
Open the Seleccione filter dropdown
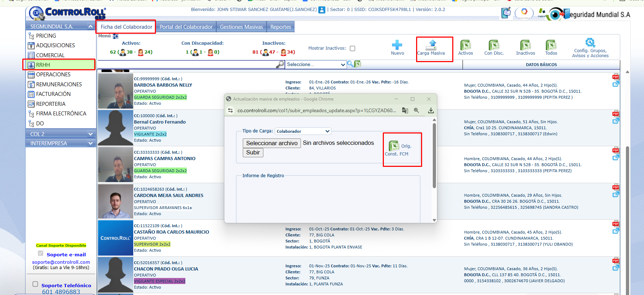(x=316, y=64)
